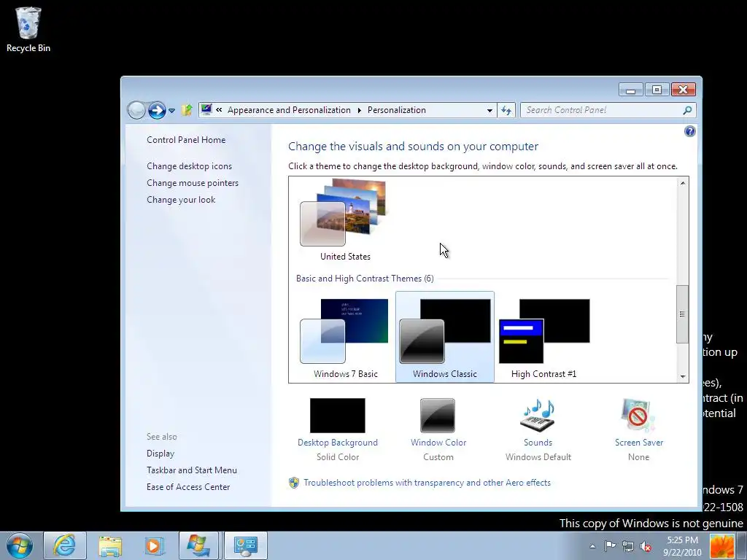Click the network tray icon

(628, 546)
